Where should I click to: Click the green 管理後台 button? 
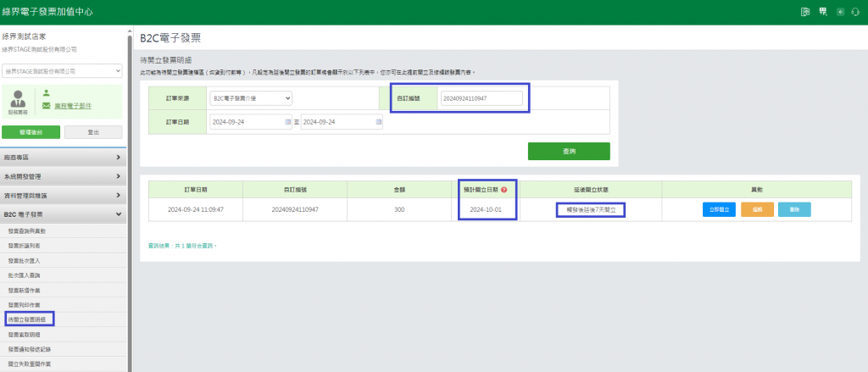31,132
